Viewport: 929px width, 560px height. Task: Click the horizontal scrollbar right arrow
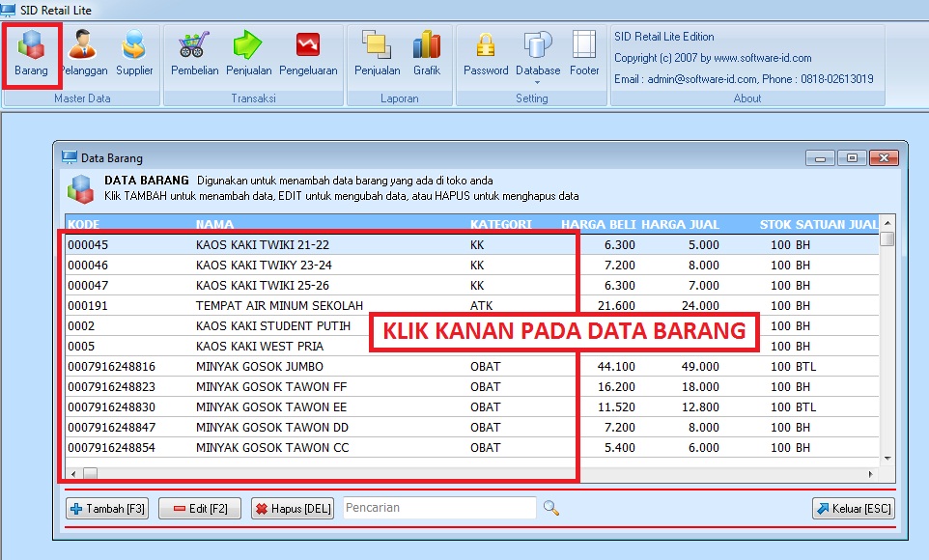click(870, 474)
